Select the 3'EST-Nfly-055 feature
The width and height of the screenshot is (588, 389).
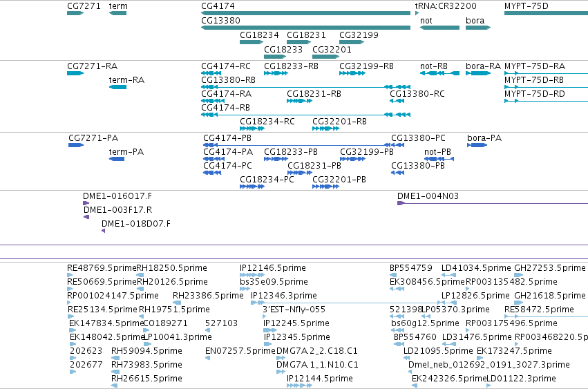click(264, 316)
